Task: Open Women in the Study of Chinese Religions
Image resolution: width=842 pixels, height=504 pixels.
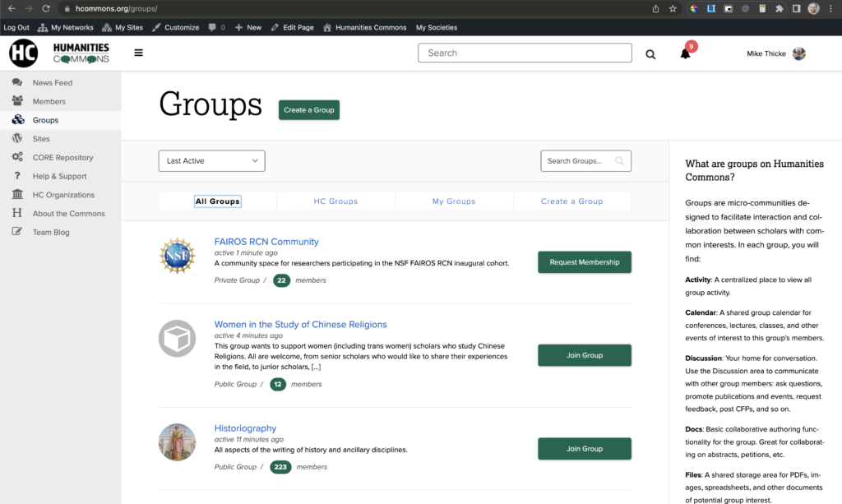Action: click(300, 324)
